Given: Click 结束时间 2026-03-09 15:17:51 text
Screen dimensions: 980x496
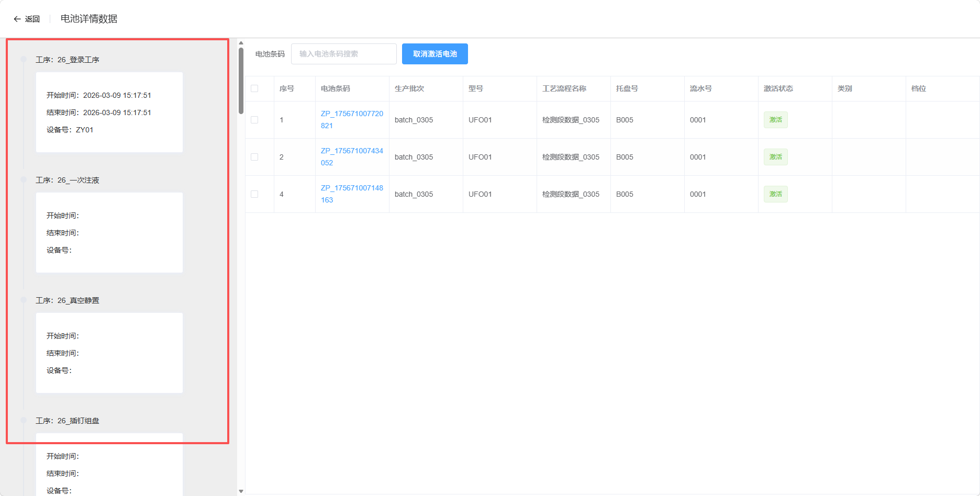Looking at the screenshot, I should coord(99,112).
